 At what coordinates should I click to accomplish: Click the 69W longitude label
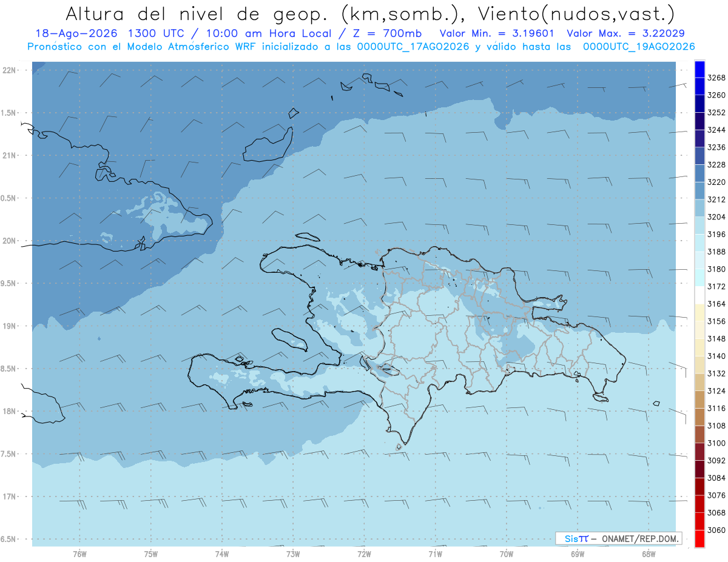tap(578, 554)
